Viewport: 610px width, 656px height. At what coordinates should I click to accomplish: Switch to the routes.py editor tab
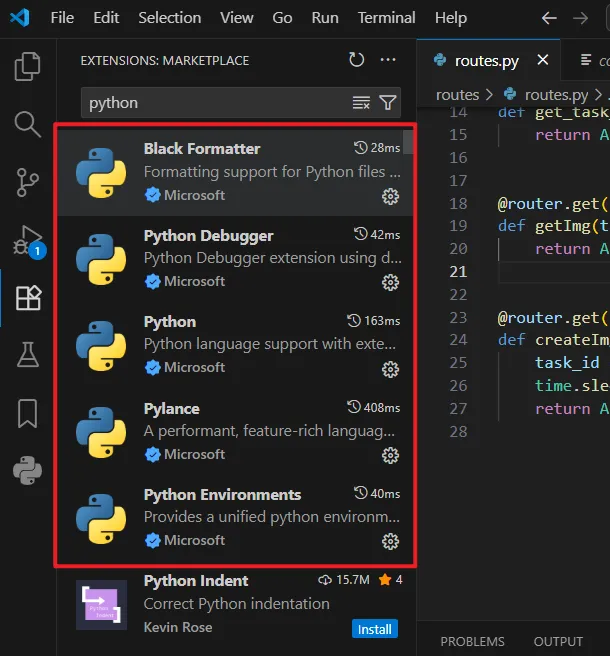coord(487,61)
